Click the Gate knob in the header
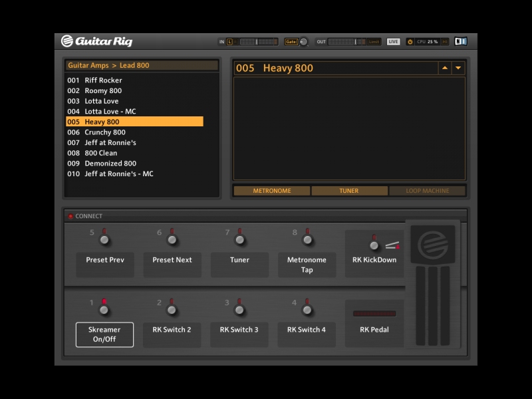Image resolution: width=532 pixels, height=399 pixels. click(x=304, y=42)
